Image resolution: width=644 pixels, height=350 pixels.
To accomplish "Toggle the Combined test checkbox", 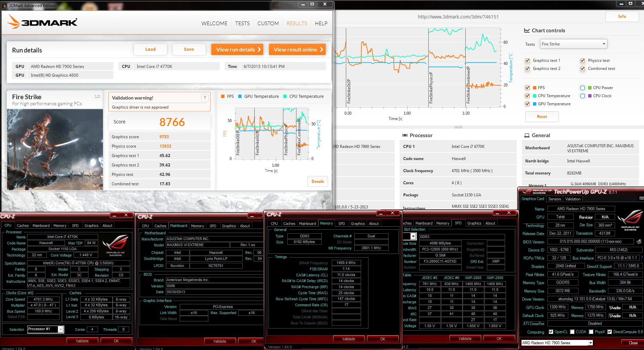I will pyautogui.click(x=582, y=69).
